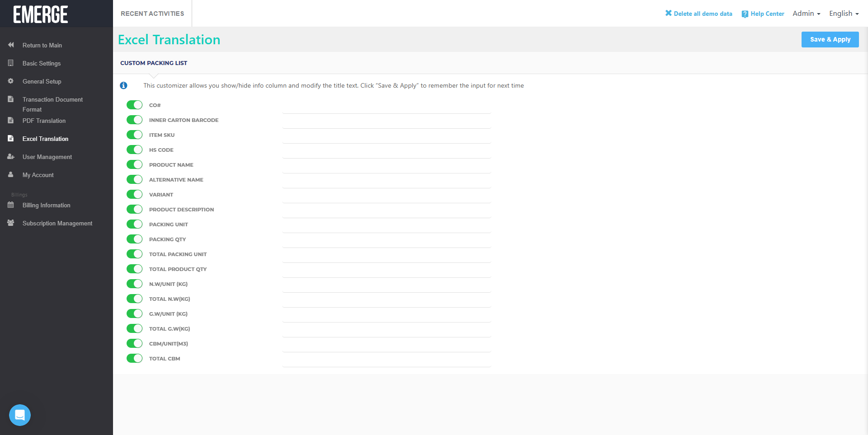Click the Save & Apply button
This screenshot has height=435, width=868.
[x=830, y=39]
